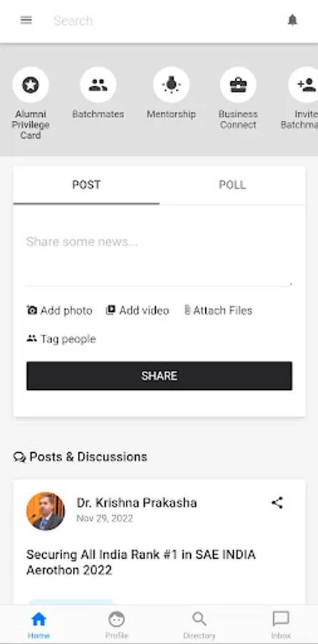This screenshot has height=644, width=318.
Task: Add photo to the post
Action: point(59,311)
